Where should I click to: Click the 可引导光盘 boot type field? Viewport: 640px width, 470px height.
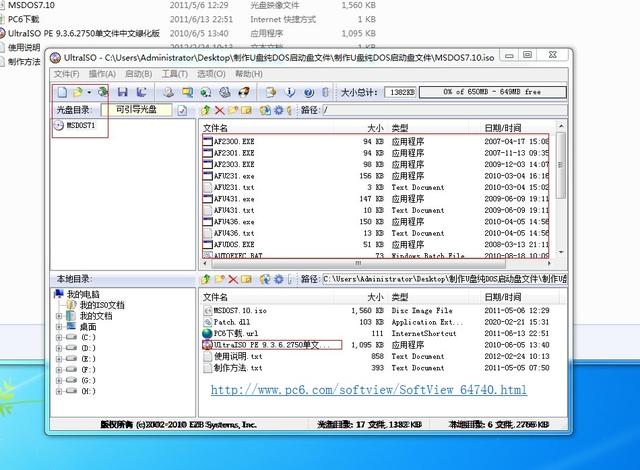(136, 109)
